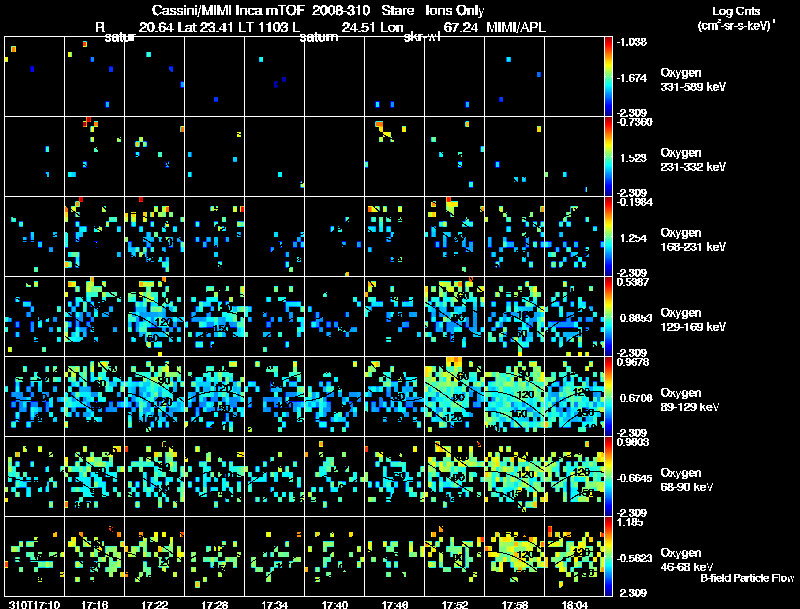Click the color bar beside 89-129 keV row
This screenshot has width=800, height=609.
point(608,396)
